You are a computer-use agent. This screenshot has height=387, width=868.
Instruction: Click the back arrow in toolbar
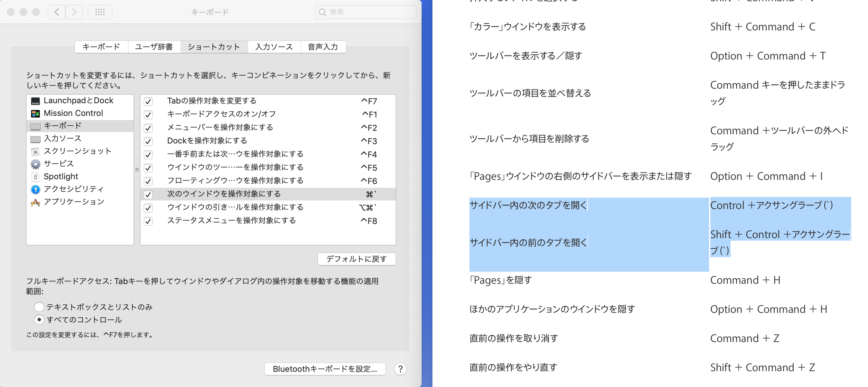[x=57, y=12]
